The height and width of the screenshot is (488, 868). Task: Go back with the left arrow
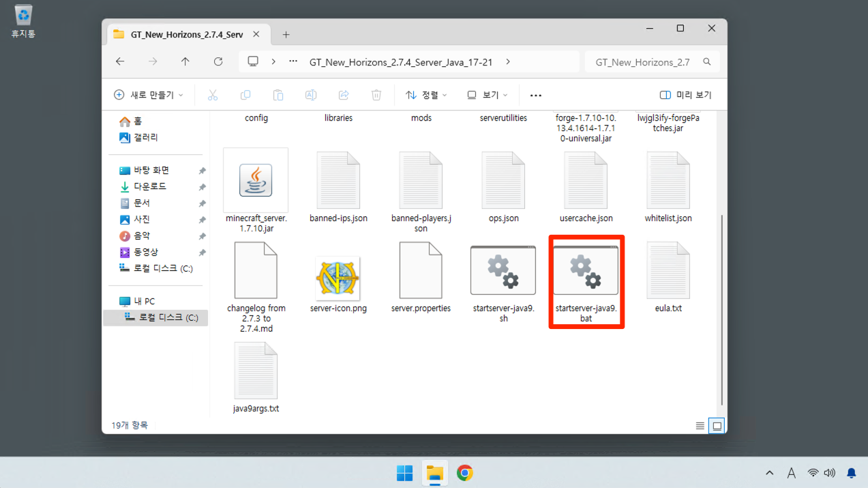click(x=120, y=61)
